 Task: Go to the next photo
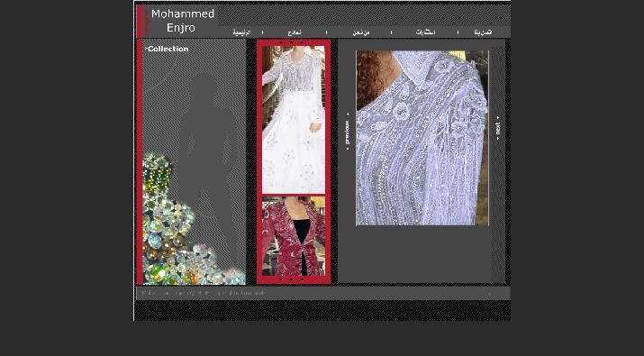click(x=498, y=128)
